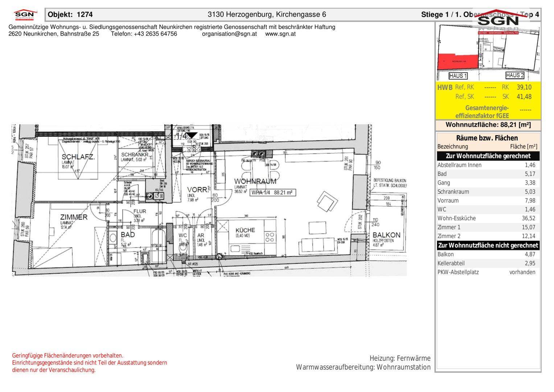Click the yellow HWB energy rating box
The image size is (554, 392).
(488, 101)
